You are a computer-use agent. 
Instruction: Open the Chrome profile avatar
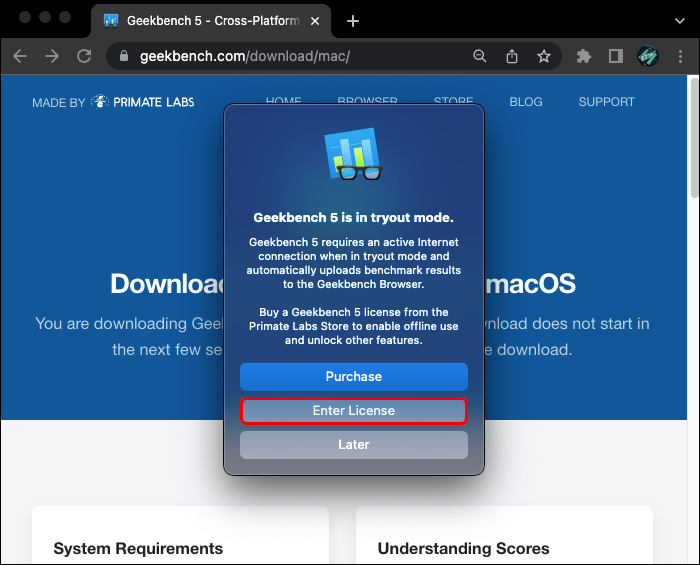[x=648, y=56]
